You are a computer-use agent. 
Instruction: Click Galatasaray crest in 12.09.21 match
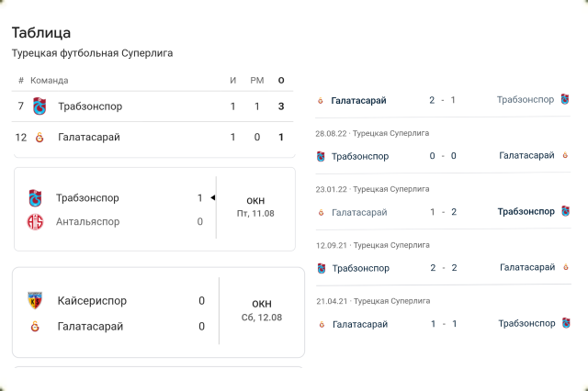[x=565, y=267]
